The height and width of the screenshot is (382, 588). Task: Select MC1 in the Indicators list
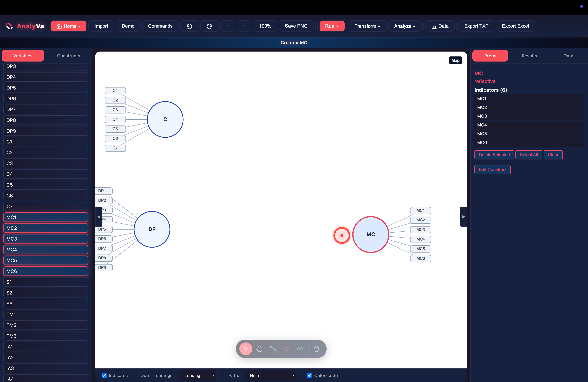point(529,99)
